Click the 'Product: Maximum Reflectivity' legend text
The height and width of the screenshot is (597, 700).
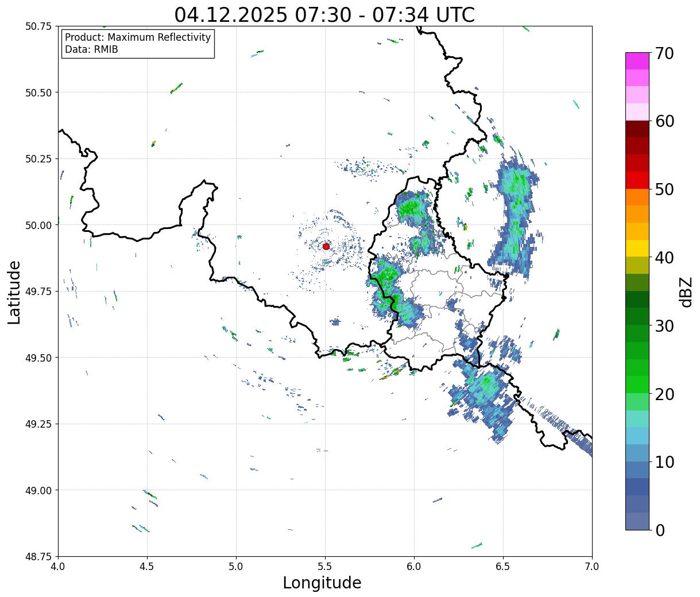tap(138, 37)
